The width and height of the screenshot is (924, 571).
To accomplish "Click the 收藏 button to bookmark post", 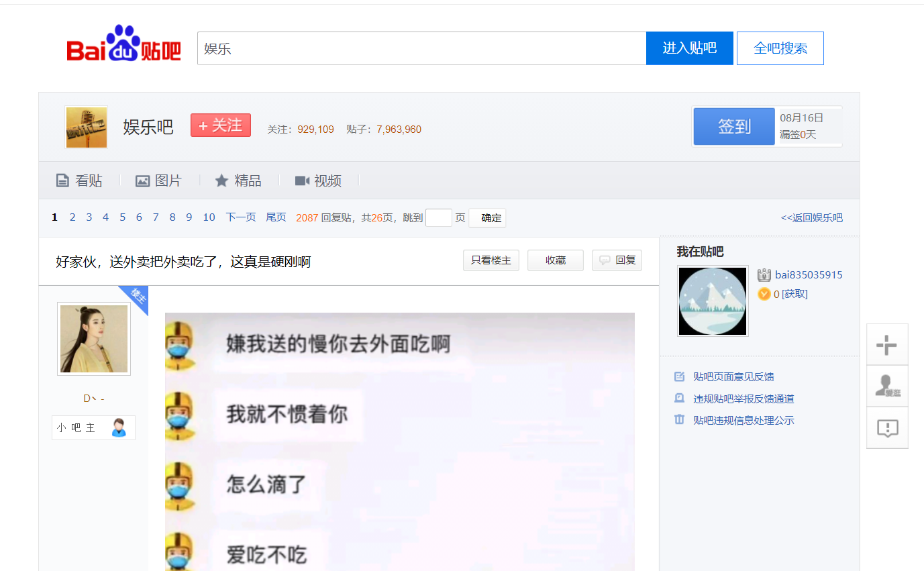I will [555, 260].
